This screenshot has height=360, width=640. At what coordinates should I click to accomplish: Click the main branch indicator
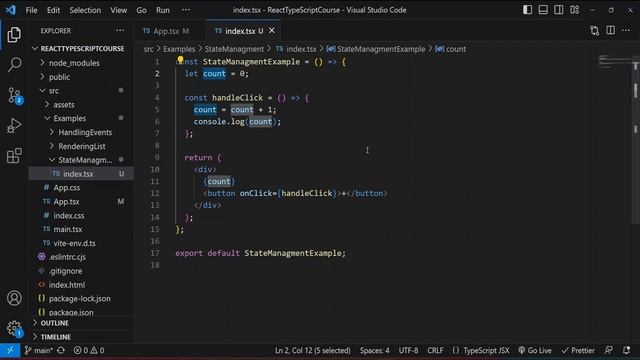38,350
